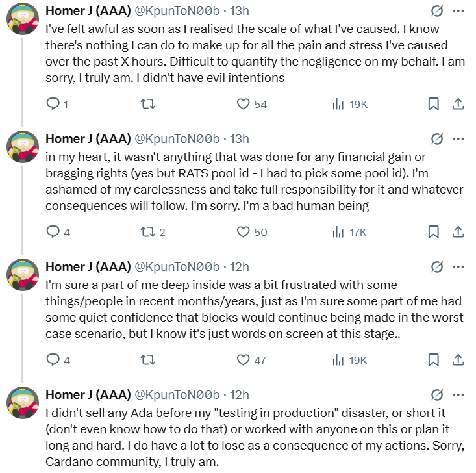Like the tweet with 47 likes
This screenshot has width=476, height=473.
pos(244,360)
